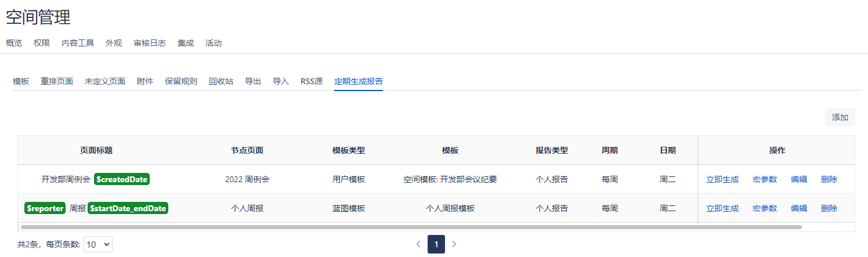The height and width of the screenshot is (257, 868).
Task: Select the 审核日志 menu item
Action: (x=150, y=43)
